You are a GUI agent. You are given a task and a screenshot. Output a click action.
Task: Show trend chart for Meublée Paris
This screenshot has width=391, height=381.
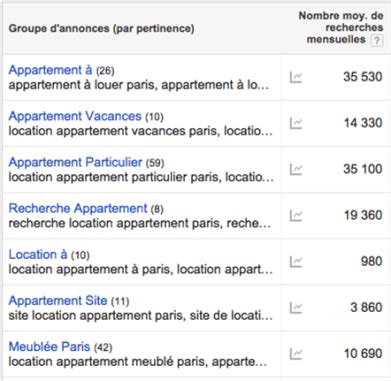click(296, 354)
